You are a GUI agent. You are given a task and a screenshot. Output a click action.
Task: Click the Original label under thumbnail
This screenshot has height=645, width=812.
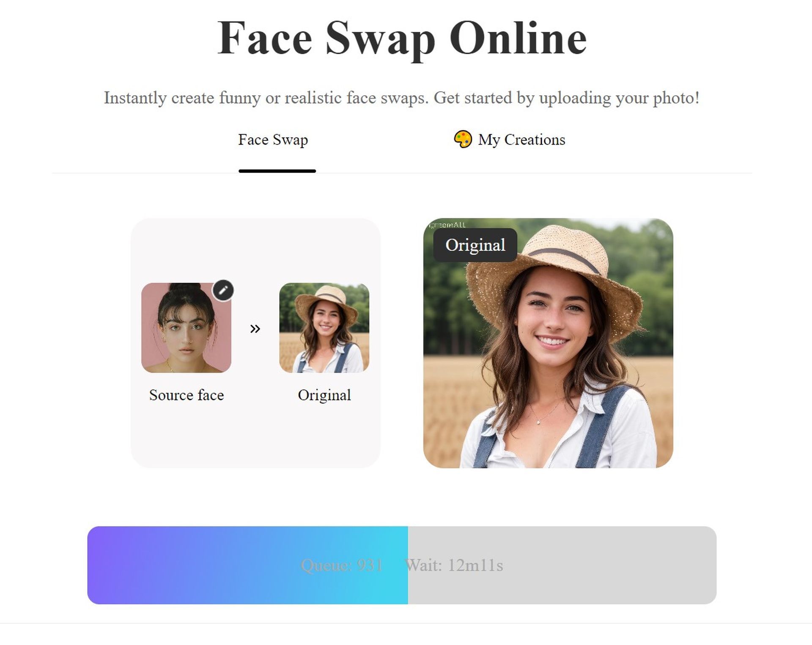(324, 395)
